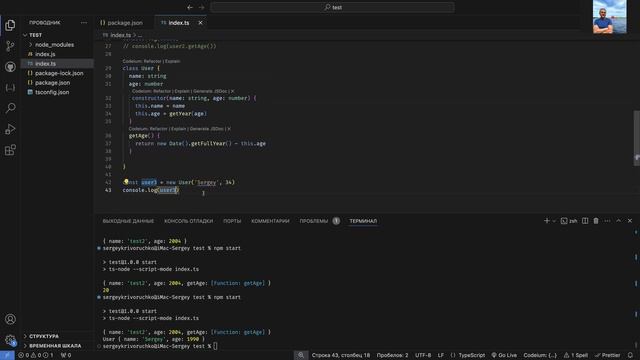Kill terminal with trash icon
Screen dimensions: 640x360
596,221
